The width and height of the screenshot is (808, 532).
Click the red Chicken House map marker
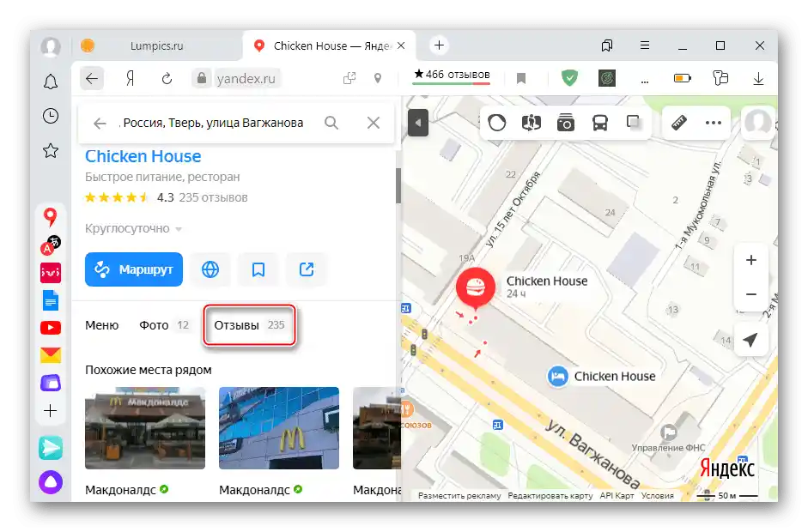click(x=475, y=288)
